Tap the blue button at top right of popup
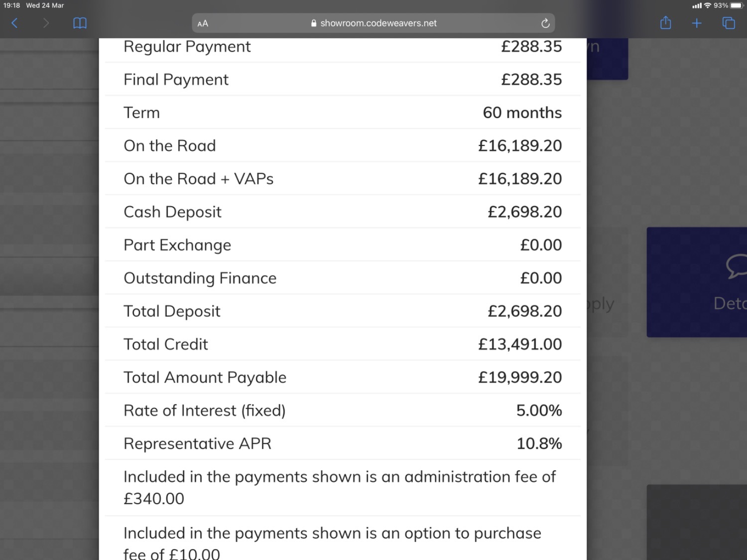This screenshot has height=560, width=747. click(x=607, y=59)
